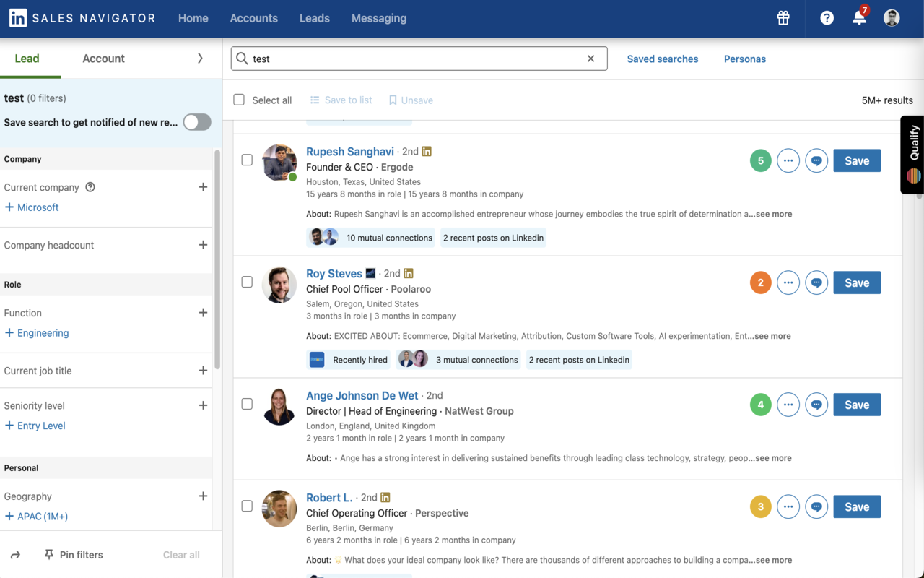
Task: Save Roy Steves as a lead
Action: (x=857, y=282)
